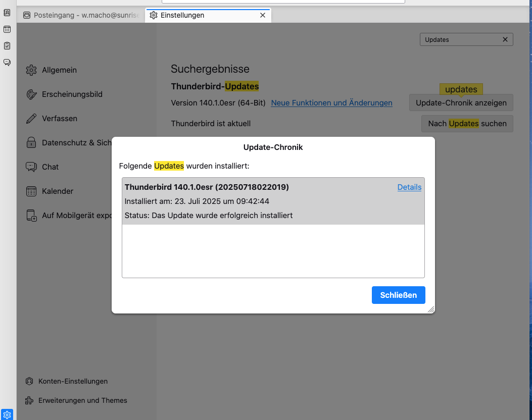
Task: Open the Tasks icon in the left spaces bar
Action: click(x=7, y=46)
